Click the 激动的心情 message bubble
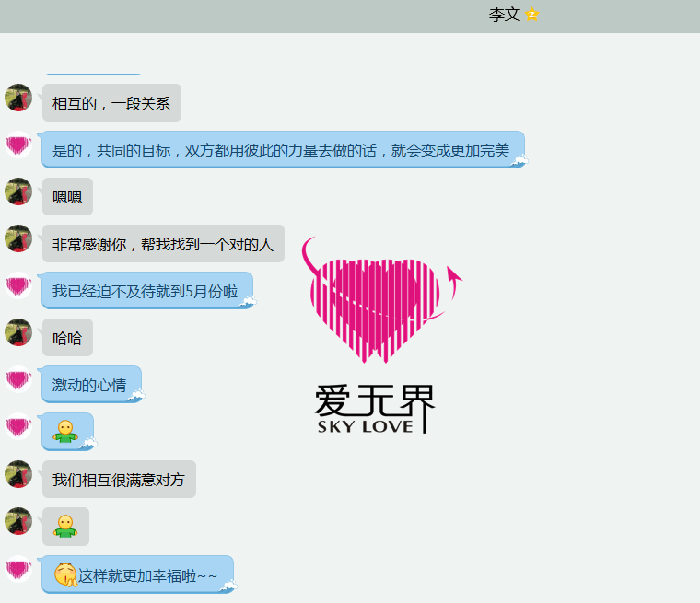The height and width of the screenshot is (603, 700). [89, 385]
